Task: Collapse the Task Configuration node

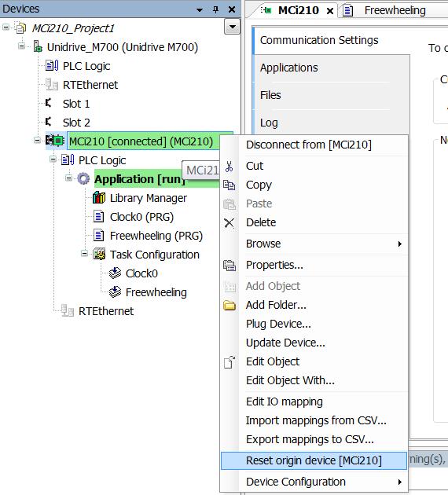Action: coord(85,254)
